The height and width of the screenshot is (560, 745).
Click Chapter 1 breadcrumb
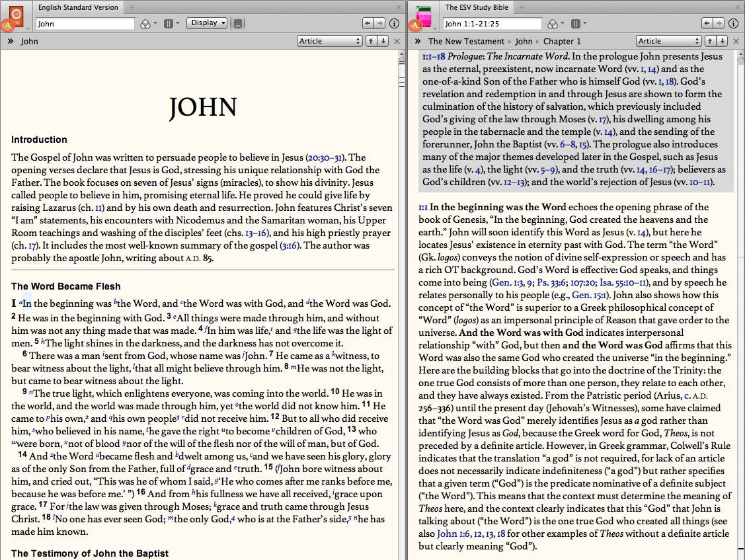pos(562,42)
